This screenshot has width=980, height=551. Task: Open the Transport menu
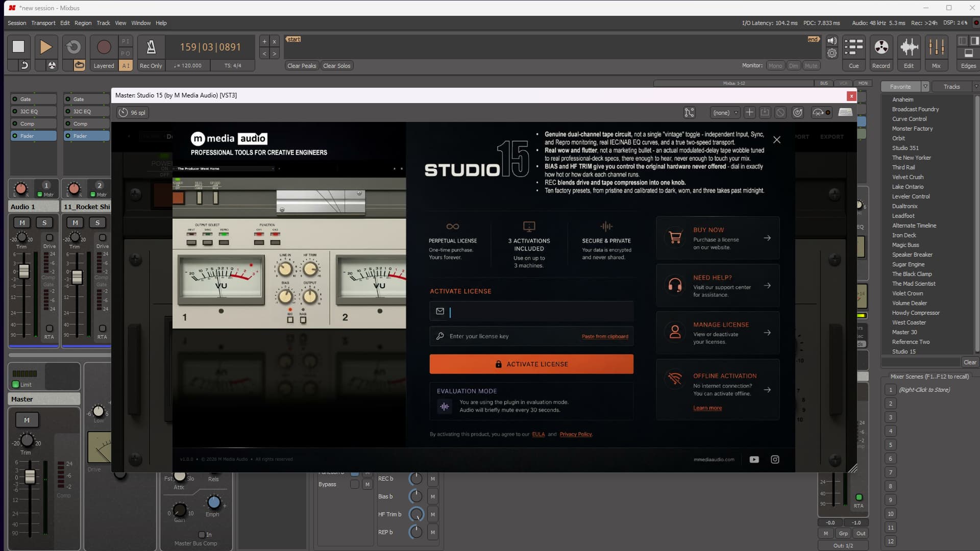[43, 23]
